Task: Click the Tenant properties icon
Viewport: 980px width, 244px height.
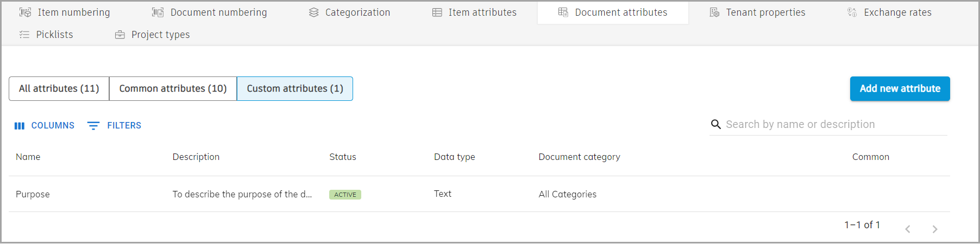Action: coord(714,12)
